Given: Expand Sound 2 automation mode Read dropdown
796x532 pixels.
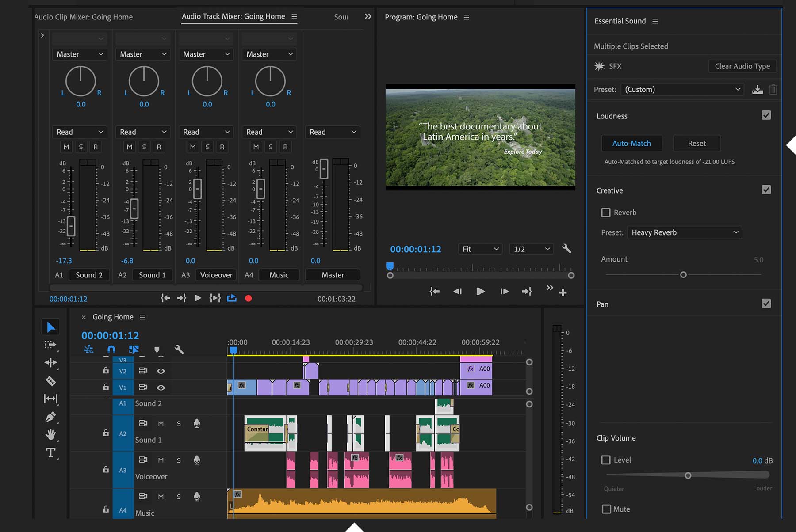Looking at the screenshot, I should (80, 132).
